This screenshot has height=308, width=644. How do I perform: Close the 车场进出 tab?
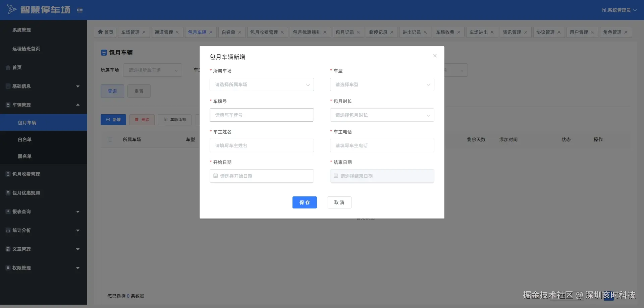[492, 32]
